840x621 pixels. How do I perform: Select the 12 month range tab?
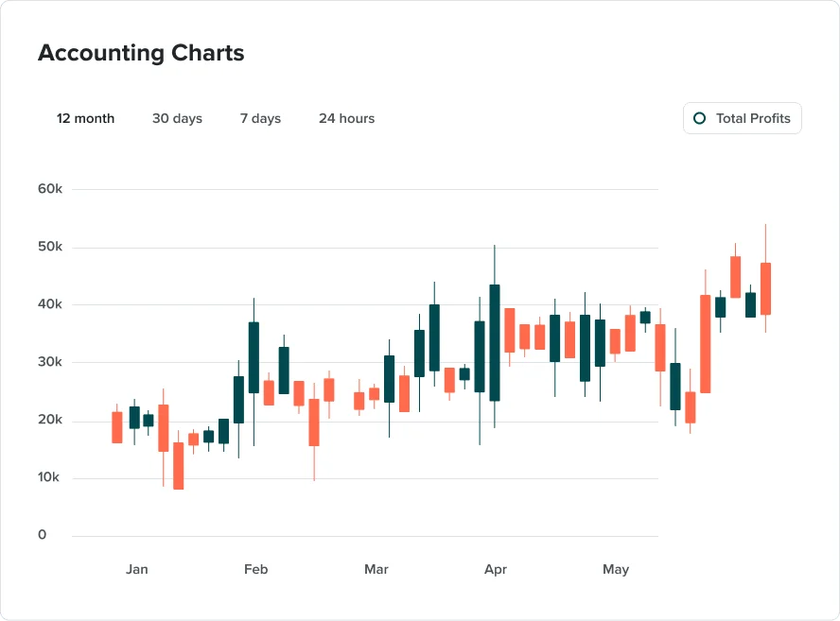(x=86, y=118)
